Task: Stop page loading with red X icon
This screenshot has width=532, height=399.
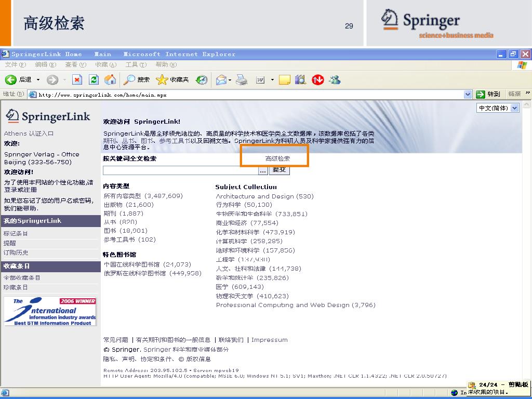Action: [77, 79]
